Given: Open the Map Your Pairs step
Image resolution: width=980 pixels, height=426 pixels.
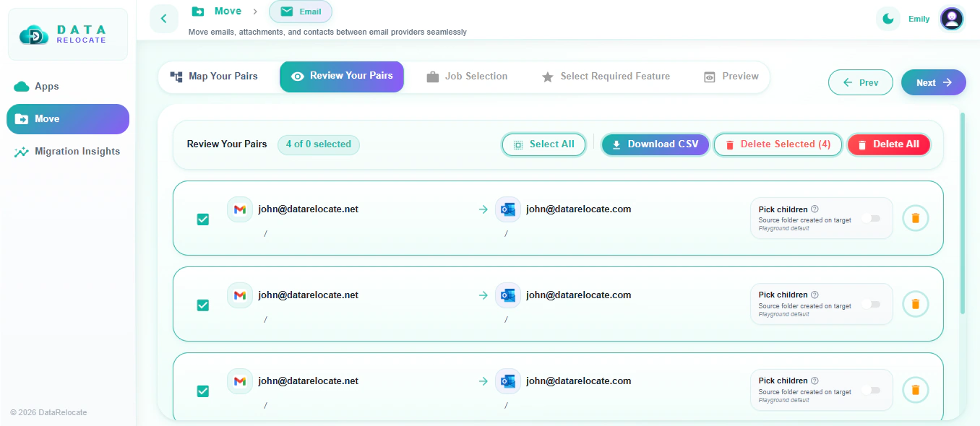Looking at the screenshot, I should (214, 77).
